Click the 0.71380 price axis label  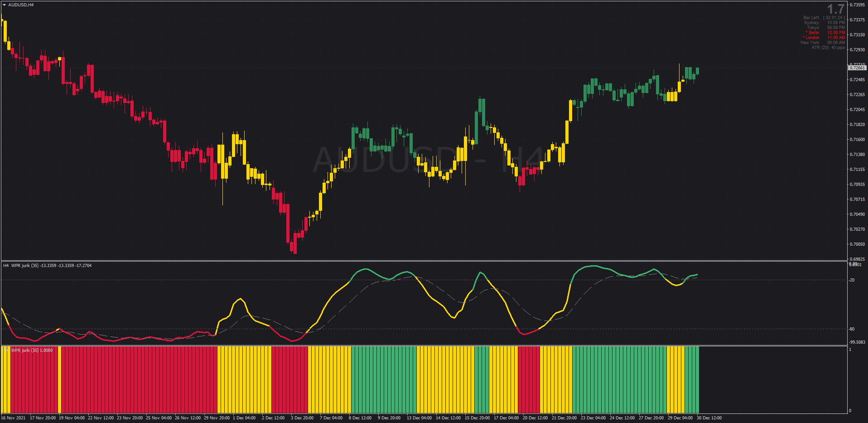coord(857,155)
